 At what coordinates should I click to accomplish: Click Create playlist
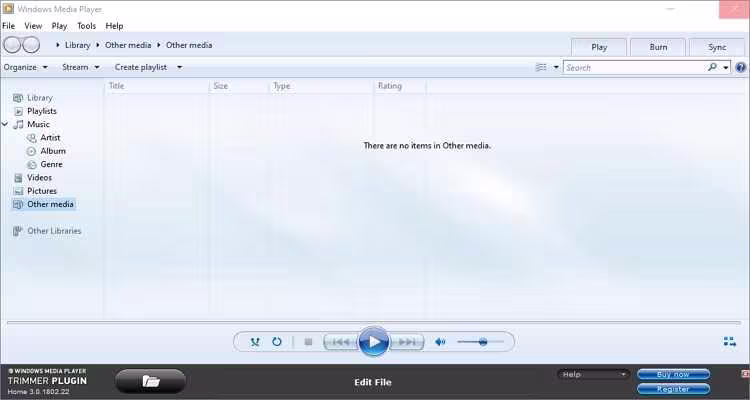pyautogui.click(x=141, y=67)
